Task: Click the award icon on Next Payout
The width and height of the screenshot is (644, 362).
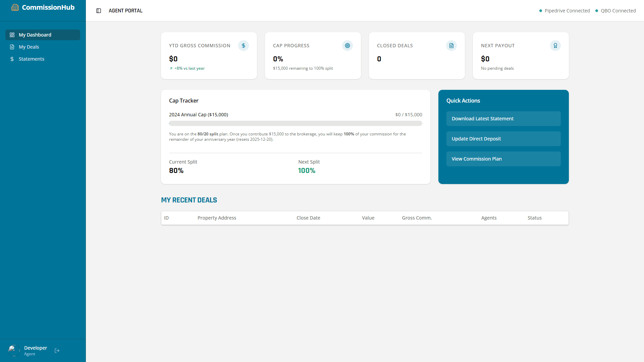Action: (x=555, y=46)
